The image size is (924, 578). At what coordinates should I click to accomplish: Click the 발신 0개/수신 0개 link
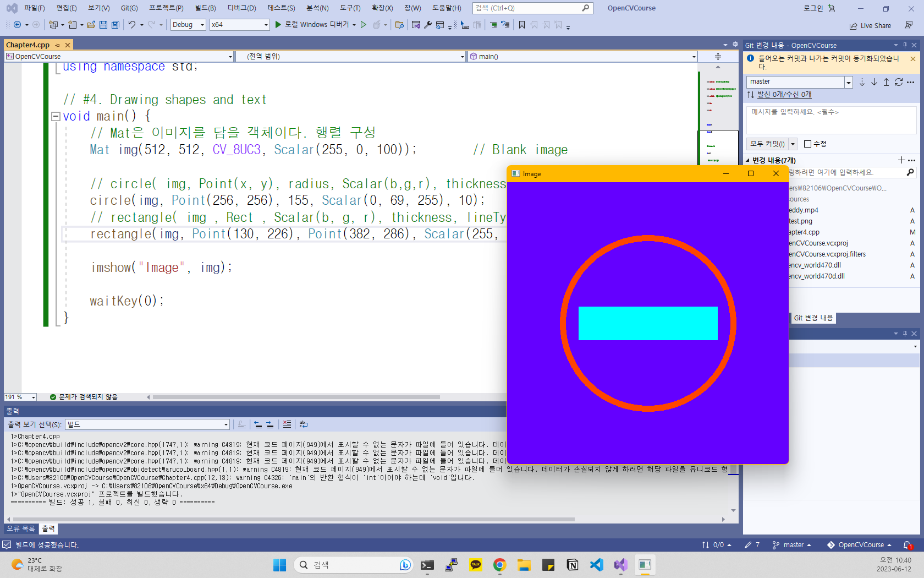tap(784, 95)
